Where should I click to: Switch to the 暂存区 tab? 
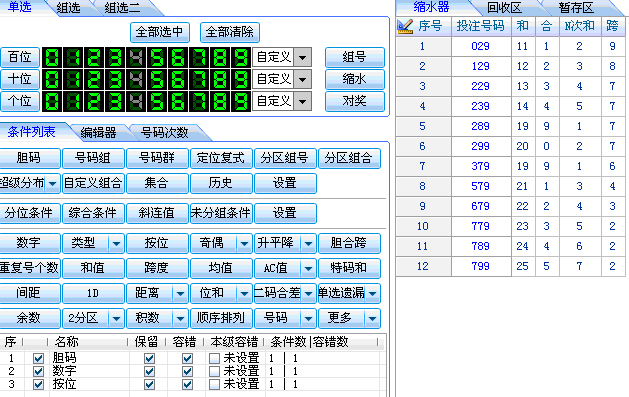(576, 8)
